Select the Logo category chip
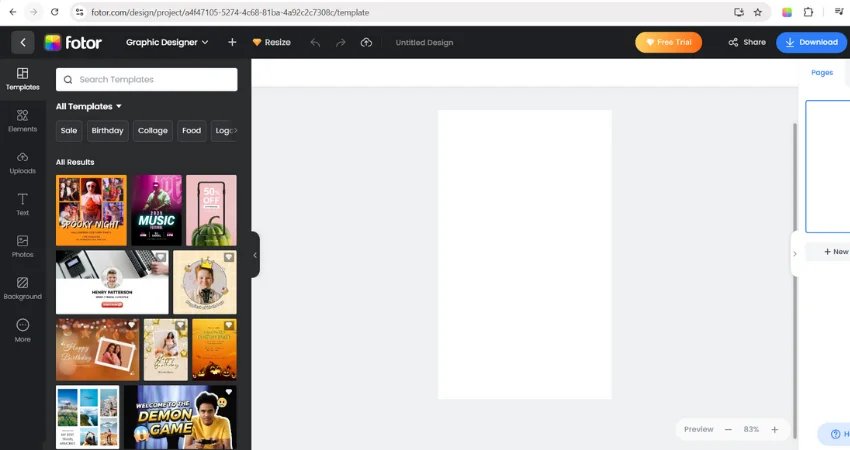This screenshot has height=450, width=850. 224,131
